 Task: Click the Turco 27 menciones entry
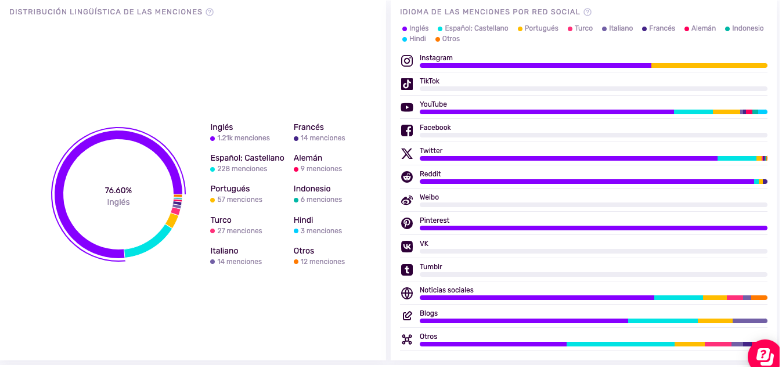(x=236, y=225)
